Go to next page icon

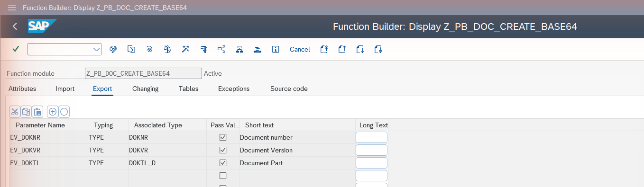360,49
